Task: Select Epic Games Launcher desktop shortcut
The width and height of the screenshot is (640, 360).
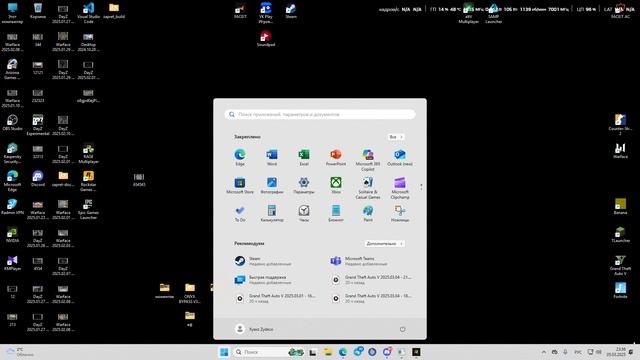Action: 88,209
